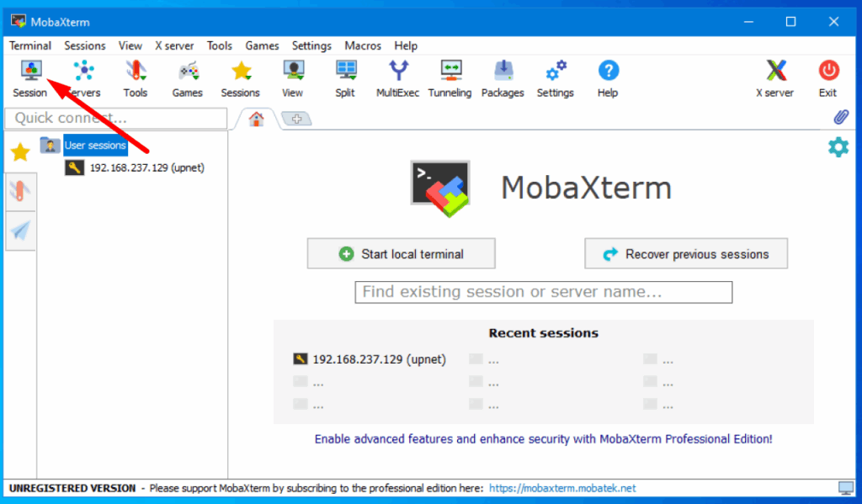Launch MultiExec mode from toolbar
The width and height of the screenshot is (862, 504).
[x=397, y=78]
